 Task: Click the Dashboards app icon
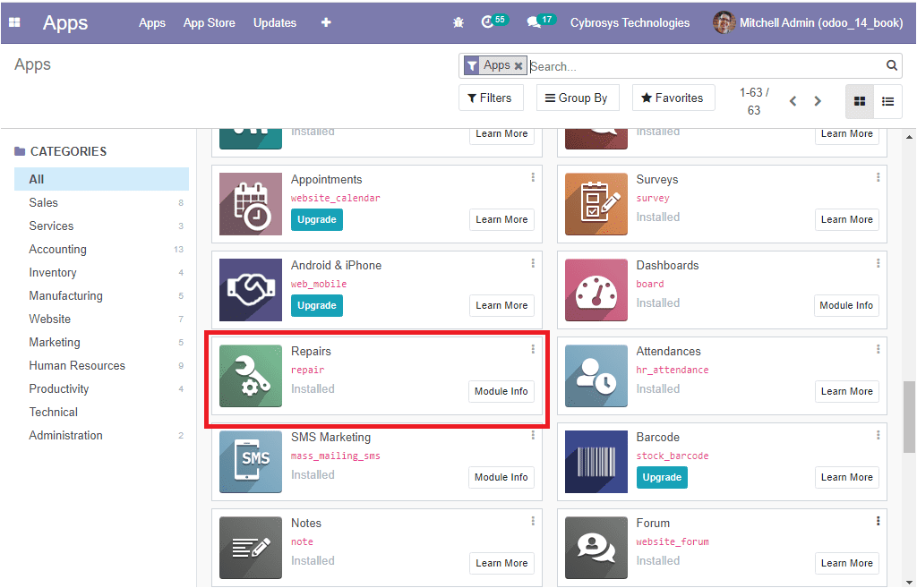(596, 290)
